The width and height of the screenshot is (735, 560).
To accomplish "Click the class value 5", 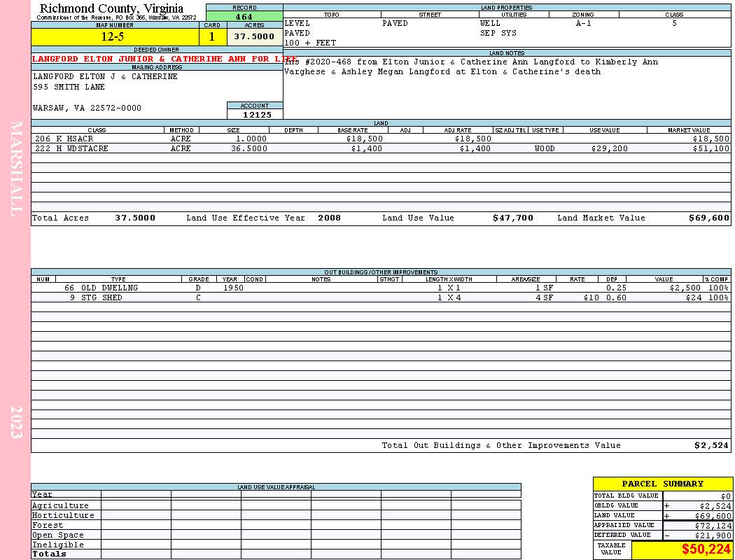I will (x=675, y=23).
